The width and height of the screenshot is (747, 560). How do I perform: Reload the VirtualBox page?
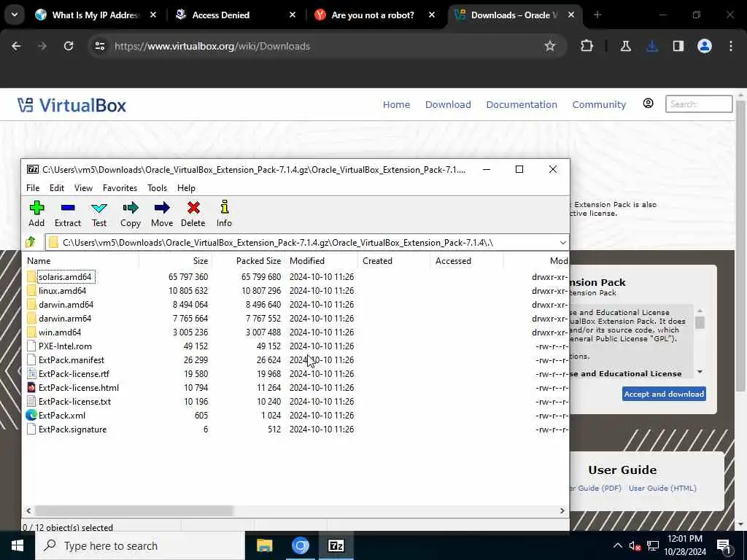[x=69, y=46]
